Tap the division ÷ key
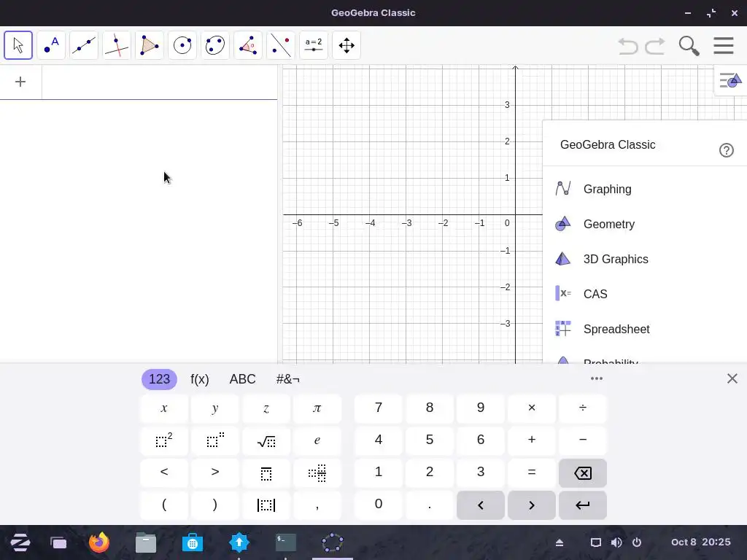The image size is (747, 560). [583, 408]
